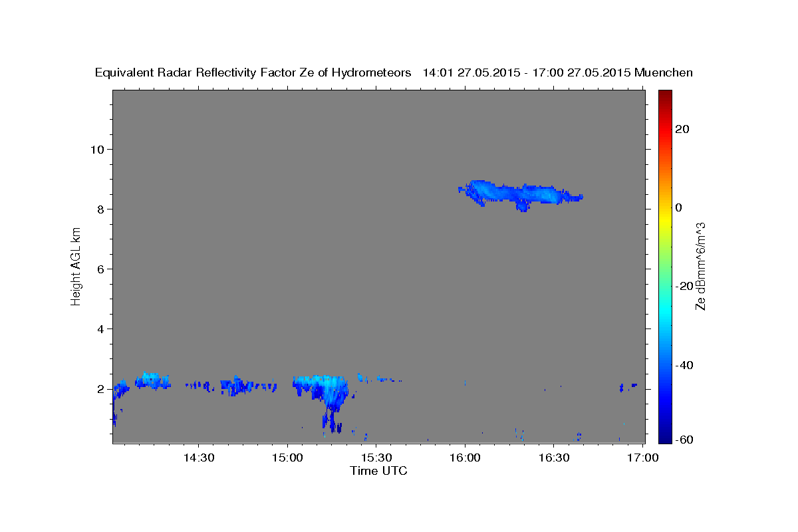Click the 16:30 time tick label
The height and width of the screenshot is (532, 798).
click(x=553, y=458)
